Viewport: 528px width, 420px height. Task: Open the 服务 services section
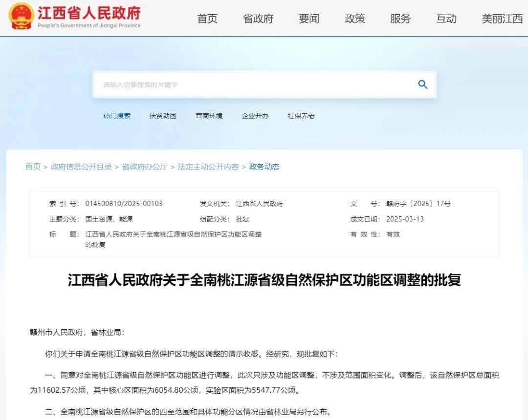coord(400,19)
